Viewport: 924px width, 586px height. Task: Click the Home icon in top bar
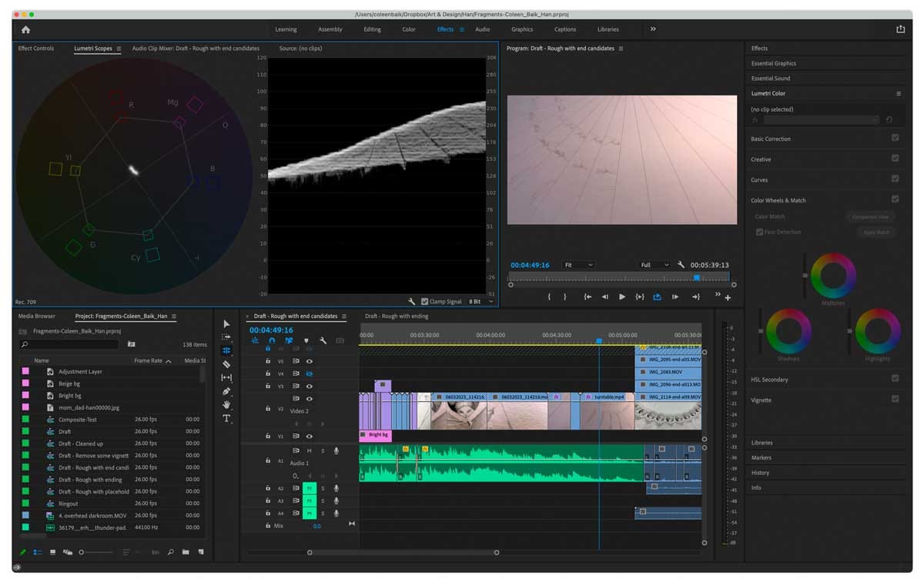click(x=25, y=29)
